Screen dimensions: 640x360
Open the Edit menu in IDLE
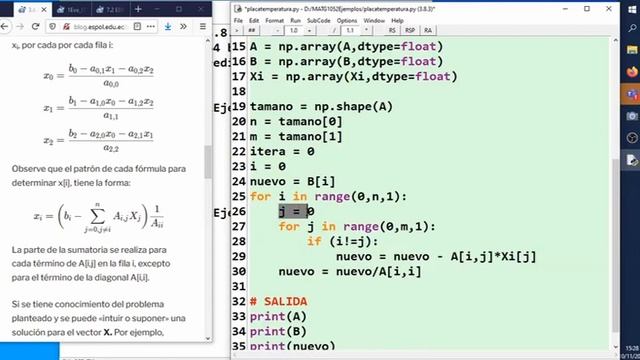coord(254,20)
